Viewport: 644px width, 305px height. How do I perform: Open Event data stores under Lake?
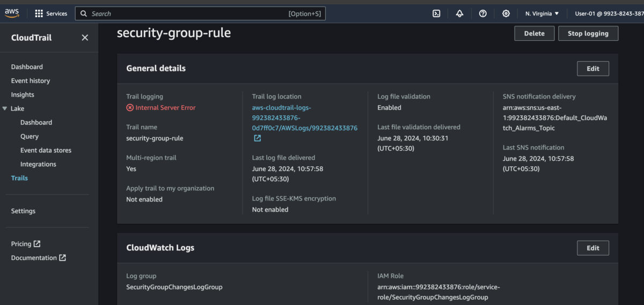point(46,151)
